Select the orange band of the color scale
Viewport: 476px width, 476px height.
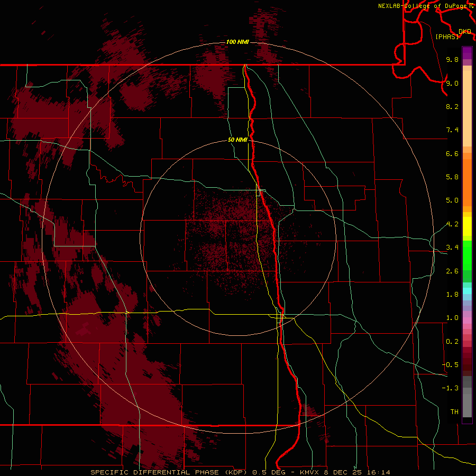[x=467, y=183]
